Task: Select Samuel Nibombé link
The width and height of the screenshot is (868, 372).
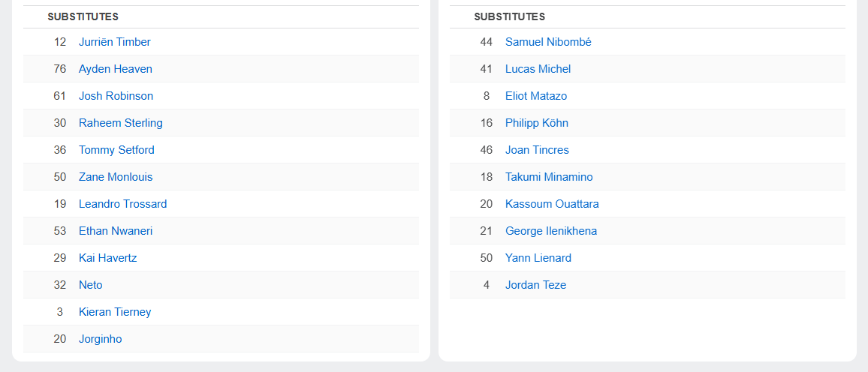Action: [x=548, y=42]
